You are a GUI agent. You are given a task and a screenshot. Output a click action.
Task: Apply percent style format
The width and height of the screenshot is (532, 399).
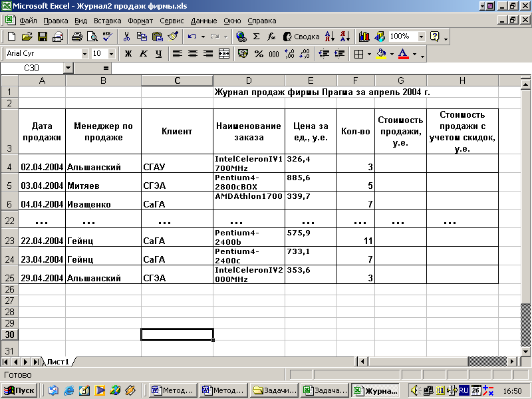(259, 54)
